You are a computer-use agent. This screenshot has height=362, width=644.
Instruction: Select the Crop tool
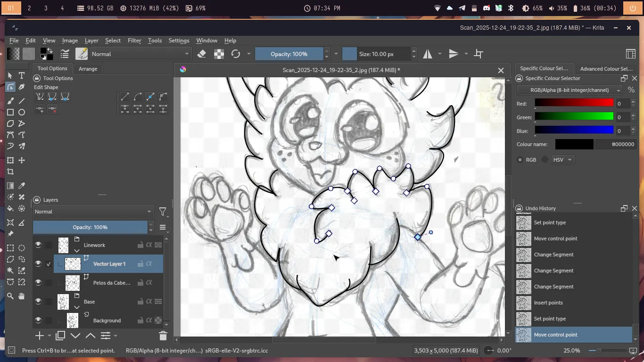10,172
